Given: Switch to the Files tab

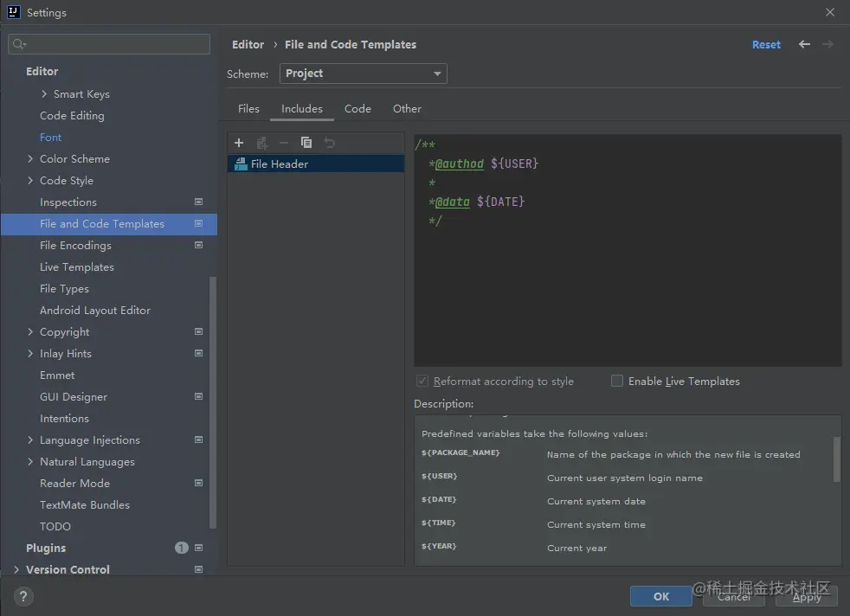Looking at the screenshot, I should [x=248, y=108].
